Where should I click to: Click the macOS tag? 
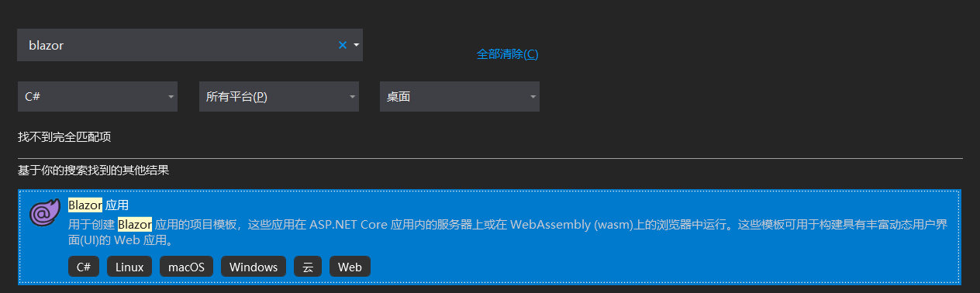click(x=186, y=267)
